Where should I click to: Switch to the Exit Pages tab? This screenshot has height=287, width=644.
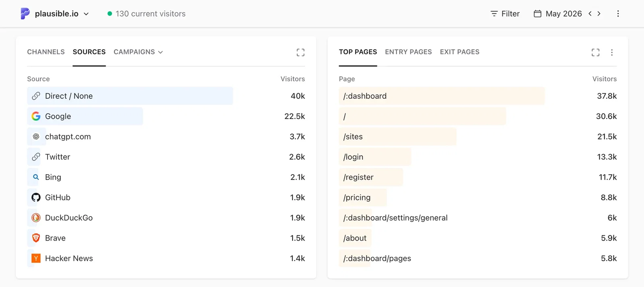[460, 52]
